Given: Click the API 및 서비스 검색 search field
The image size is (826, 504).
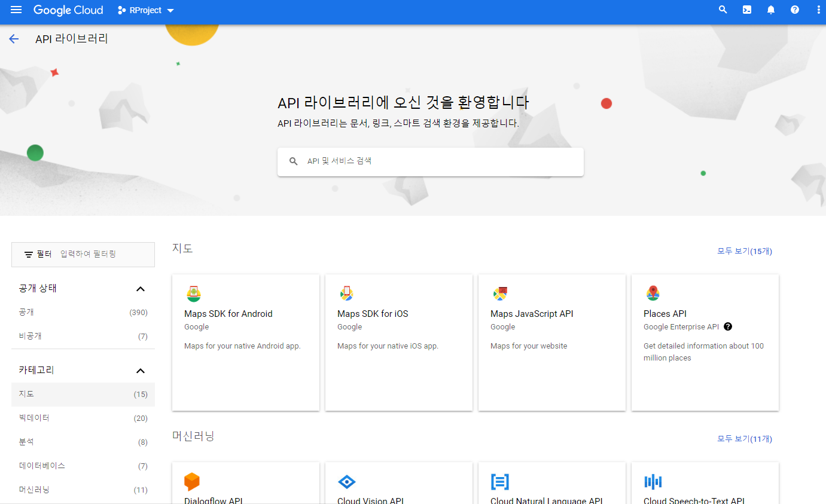Looking at the screenshot, I should point(430,161).
